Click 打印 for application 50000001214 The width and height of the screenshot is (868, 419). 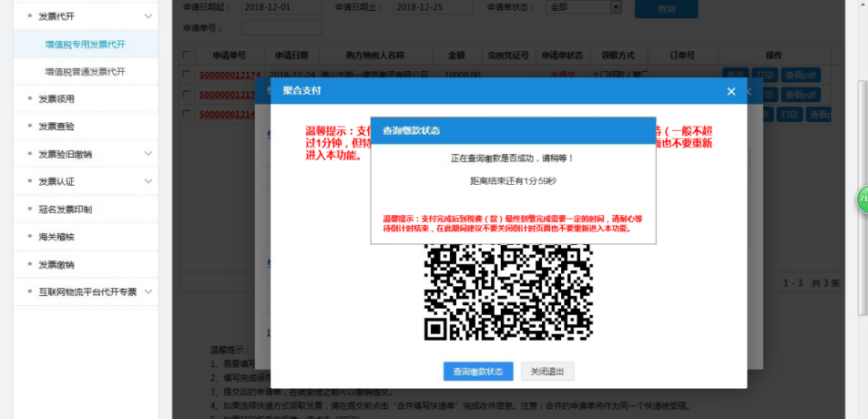point(789,115)
